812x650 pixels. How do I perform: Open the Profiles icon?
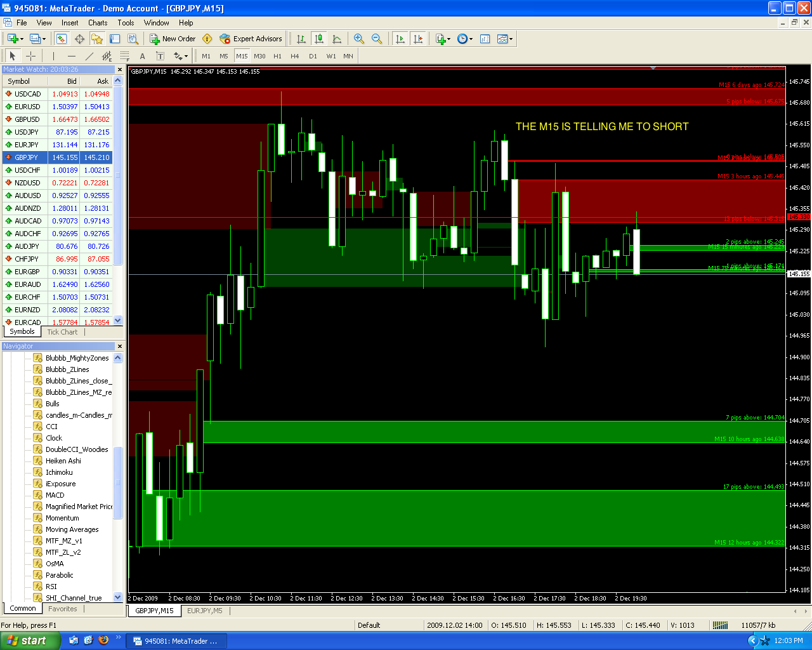[35, 39]
